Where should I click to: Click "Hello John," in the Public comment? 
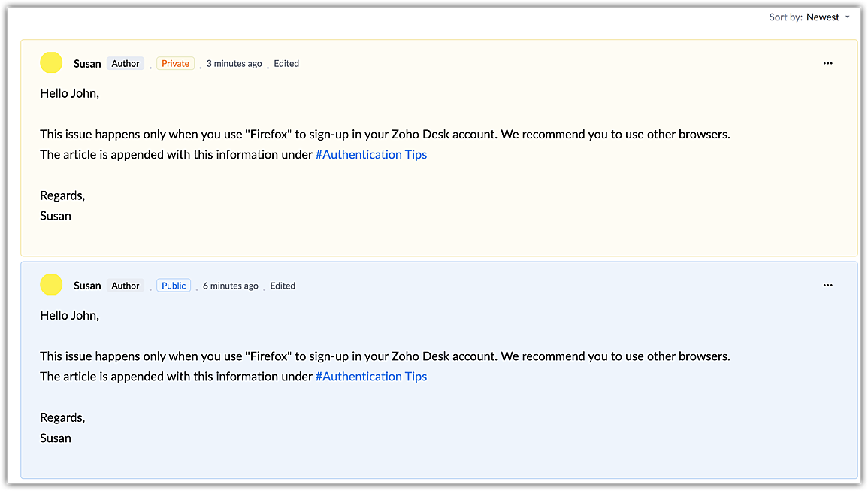click(x=70, y=316)
